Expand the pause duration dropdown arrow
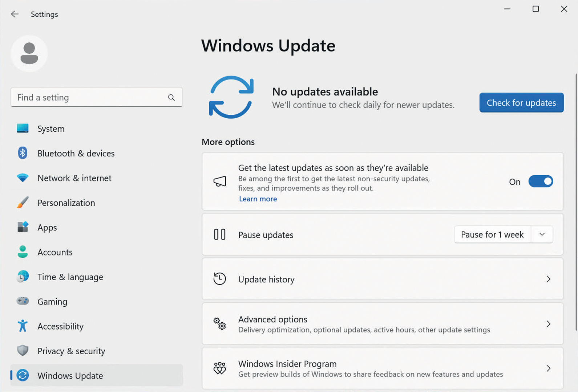 (x=542, y=234)
